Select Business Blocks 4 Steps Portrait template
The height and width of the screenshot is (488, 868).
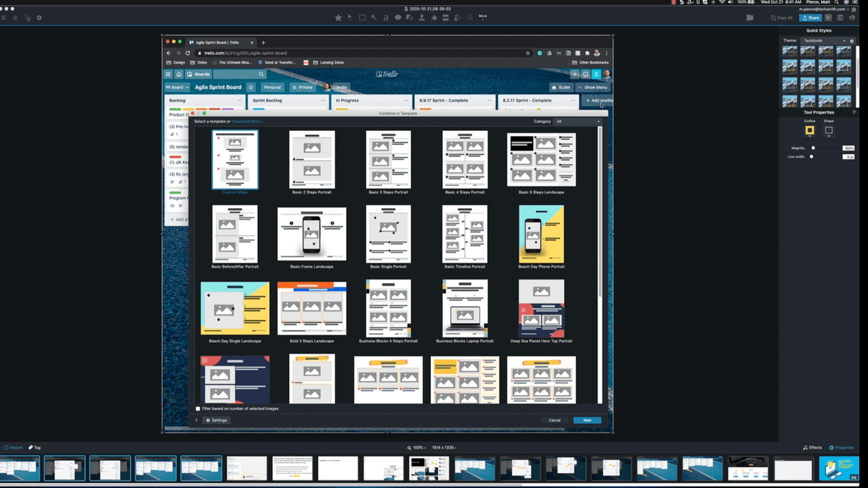click(x=388, y=311)
